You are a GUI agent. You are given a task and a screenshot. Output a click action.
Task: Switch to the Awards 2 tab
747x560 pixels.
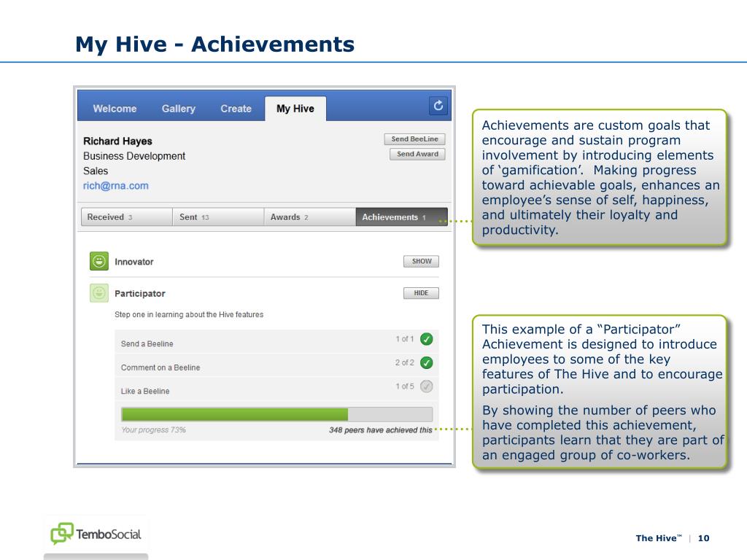(309, 217)
